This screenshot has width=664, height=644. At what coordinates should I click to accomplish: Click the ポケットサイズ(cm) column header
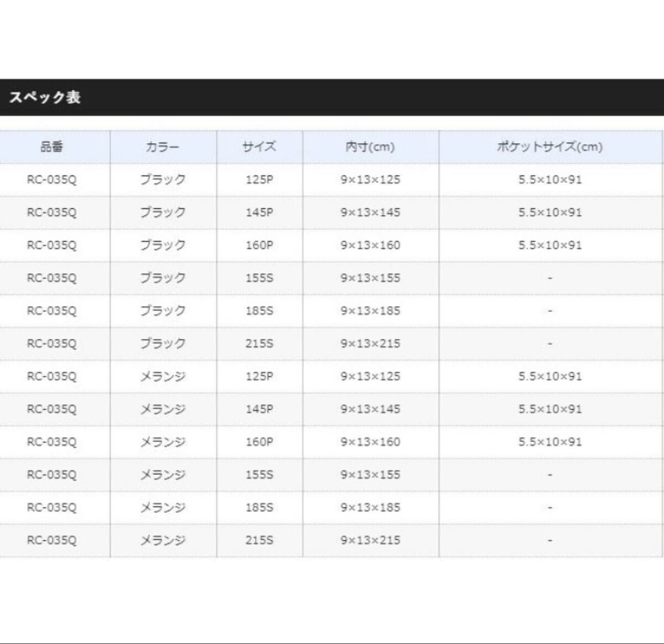[549, 147]
